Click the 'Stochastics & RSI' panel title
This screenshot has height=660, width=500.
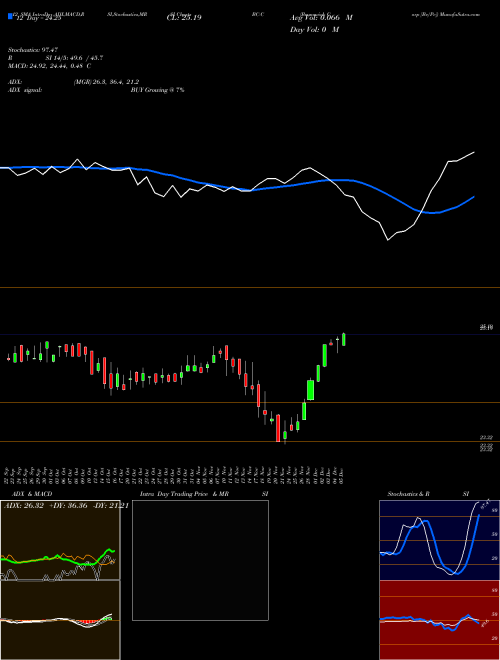pos(428,494)
